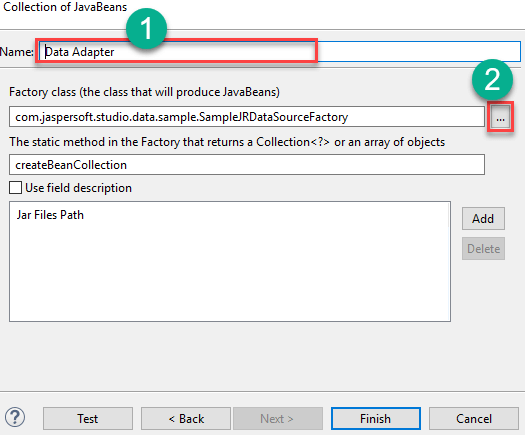Add a jar file path
Viewport: 525px width, 435px height.
pyautogui.click(x=483, y=219)
